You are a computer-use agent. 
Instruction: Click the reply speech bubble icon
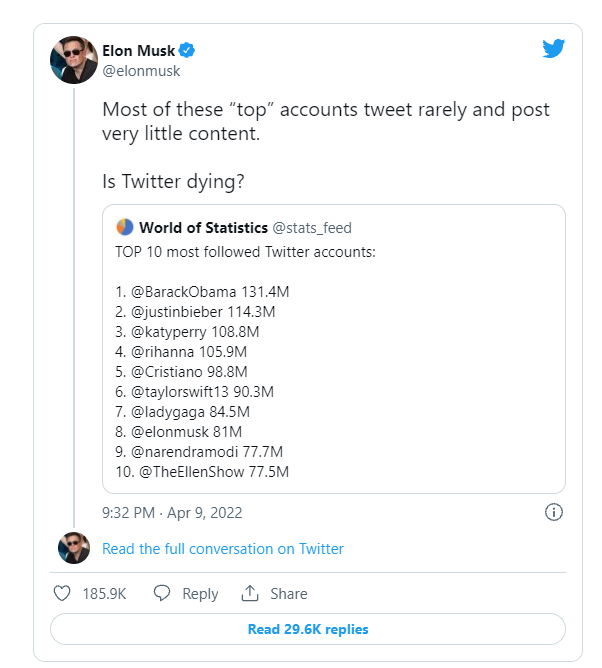(162, 593)
